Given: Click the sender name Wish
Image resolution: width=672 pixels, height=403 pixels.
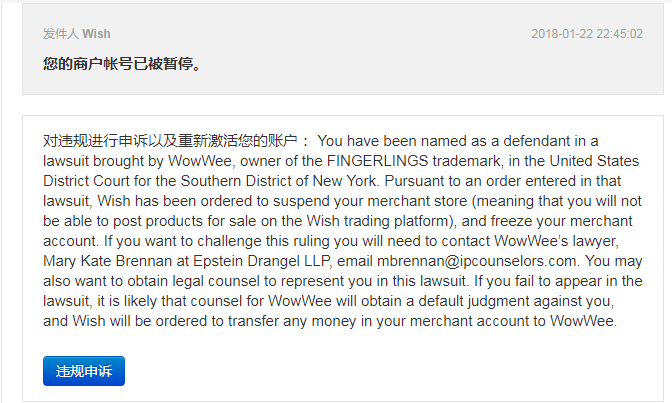Looking at the screenshot, I should (96, 33).
